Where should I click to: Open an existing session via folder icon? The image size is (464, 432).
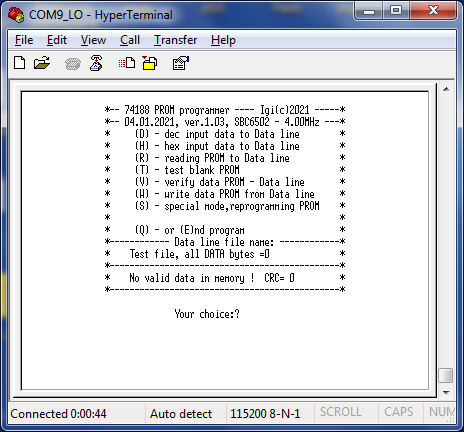tap(42, 63)
